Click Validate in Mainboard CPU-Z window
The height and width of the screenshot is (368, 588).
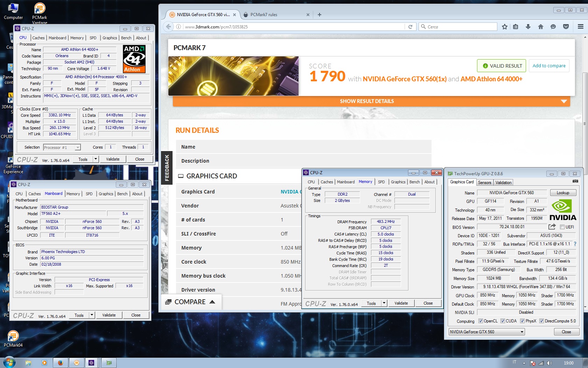tap(109, 315)
